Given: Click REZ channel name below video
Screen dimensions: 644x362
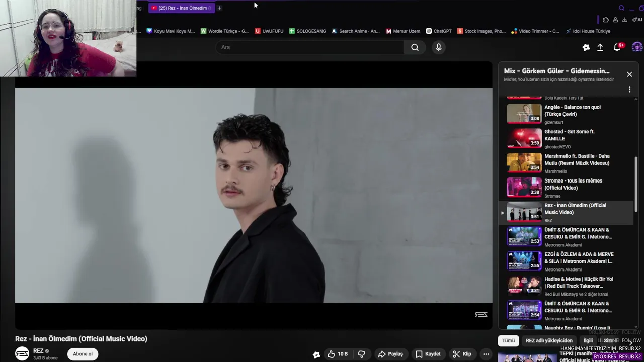Looking at the screenshot, I should (x=38, y=351).
